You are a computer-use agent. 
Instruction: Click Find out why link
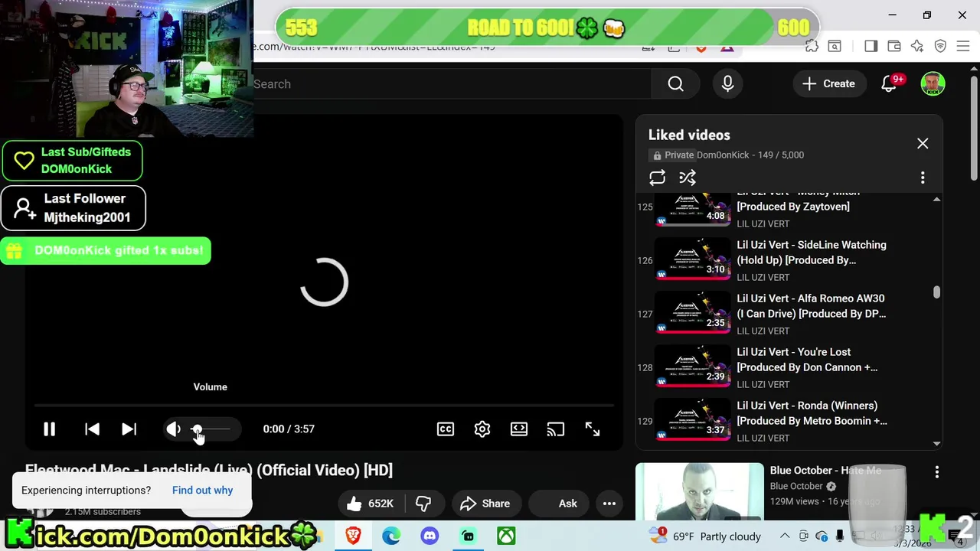click(202, 491)
